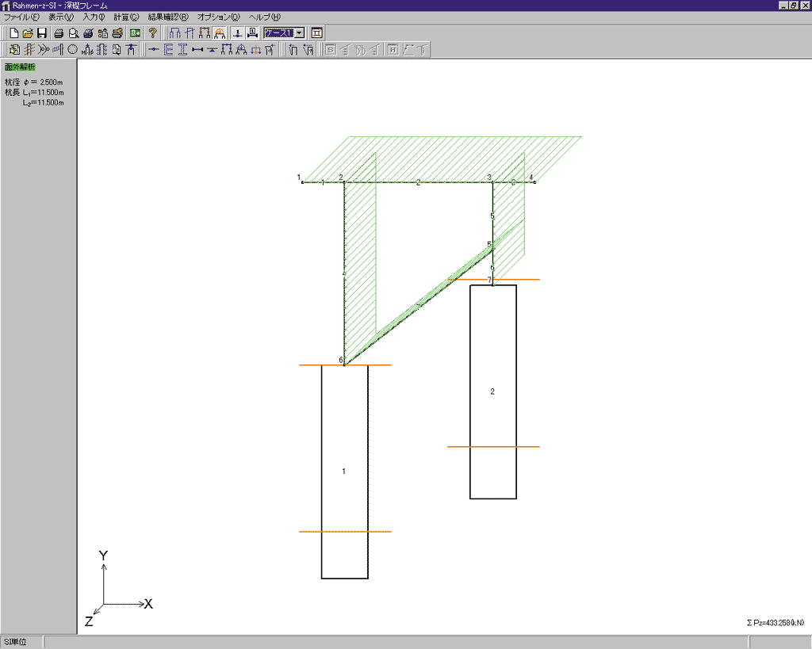Open print preview magnifier icon
The image size is (812, 649).
pyautogui.click(x=73, y=33)
